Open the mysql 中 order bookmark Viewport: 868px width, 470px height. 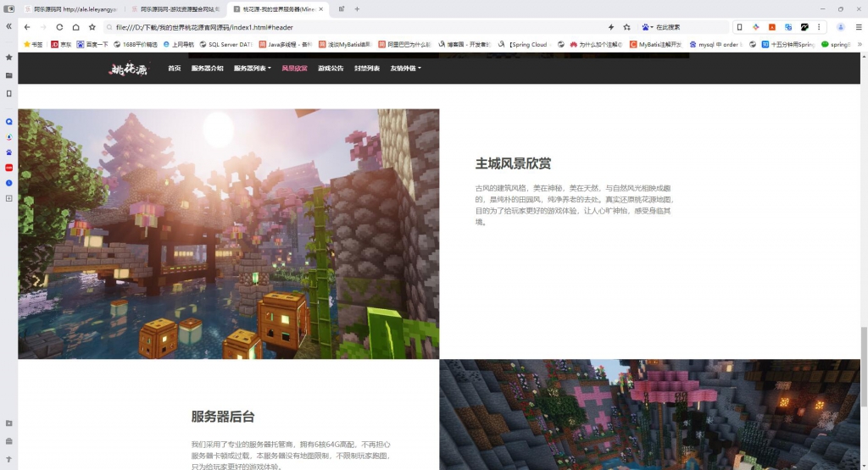[715, 44]
